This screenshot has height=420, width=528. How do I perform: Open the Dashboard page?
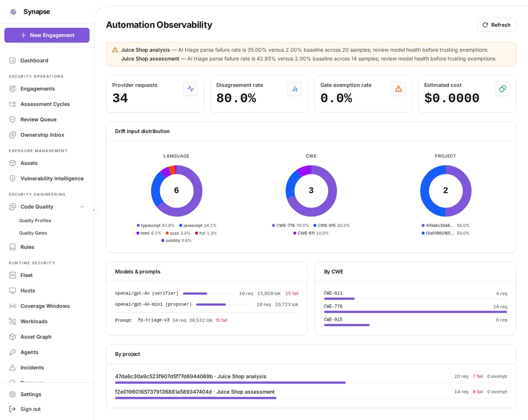[x=47, y=60]
